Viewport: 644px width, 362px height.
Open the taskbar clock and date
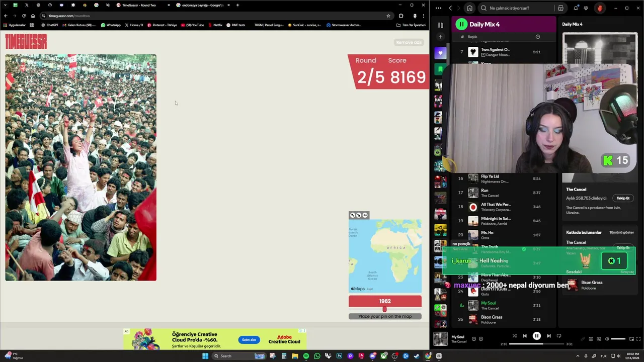633,356
